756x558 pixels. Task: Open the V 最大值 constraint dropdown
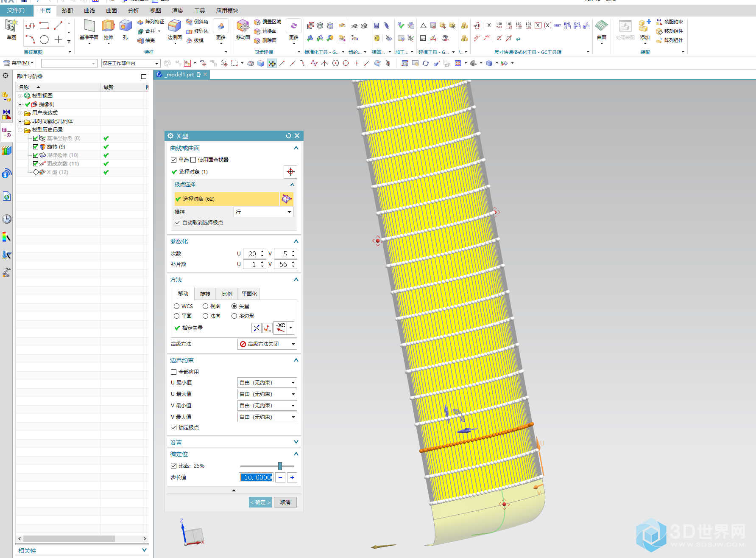click(x=267, y=417)
